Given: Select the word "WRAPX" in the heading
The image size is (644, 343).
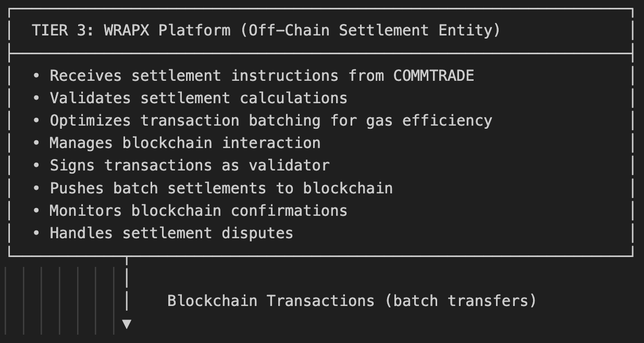Looking at the screenshot, I should click(x=127, y=30).
